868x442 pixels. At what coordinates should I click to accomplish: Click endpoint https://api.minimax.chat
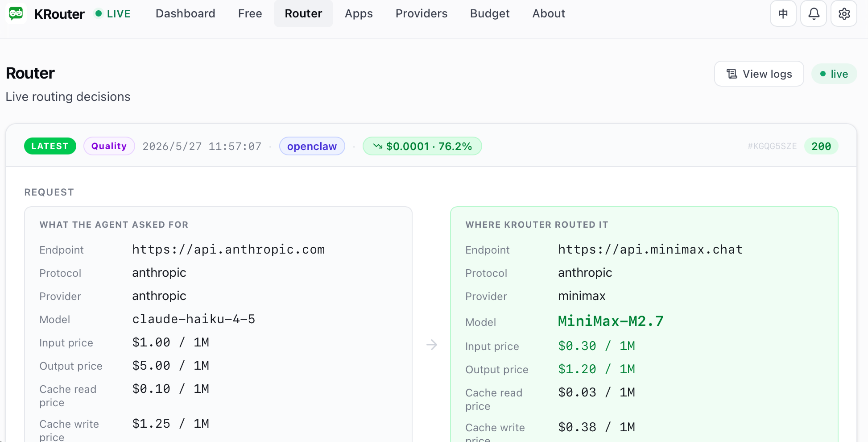pyautogui.click(x=650, y=249)
